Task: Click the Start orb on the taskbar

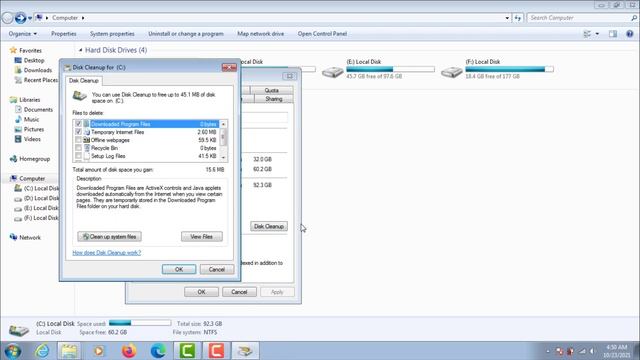Action: [13, 351]
